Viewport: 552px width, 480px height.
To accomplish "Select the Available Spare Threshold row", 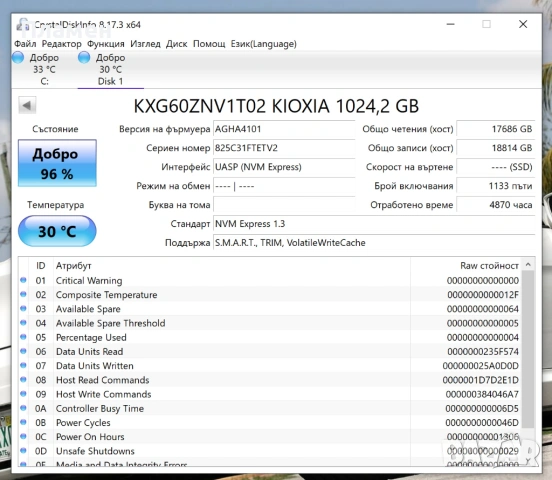I will pyautogui.click(x=270, y=323).
